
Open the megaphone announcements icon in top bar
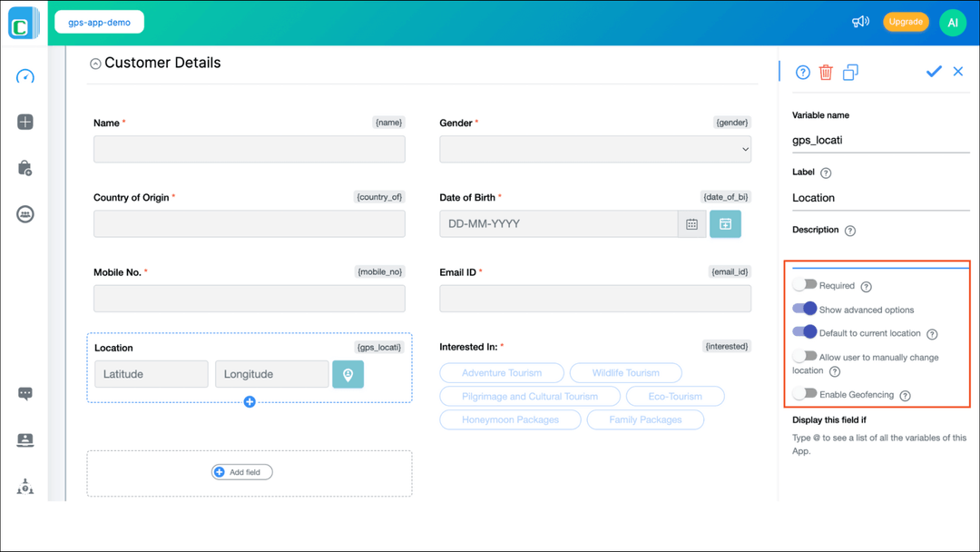tap(860, 21)
